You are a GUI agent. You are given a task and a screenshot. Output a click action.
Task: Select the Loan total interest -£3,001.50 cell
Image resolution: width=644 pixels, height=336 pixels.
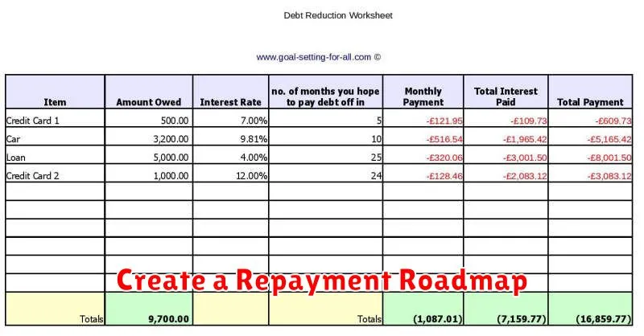[506, 157]
